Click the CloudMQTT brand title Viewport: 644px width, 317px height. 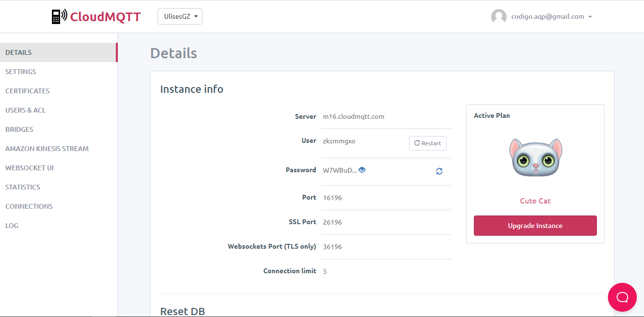105,17
